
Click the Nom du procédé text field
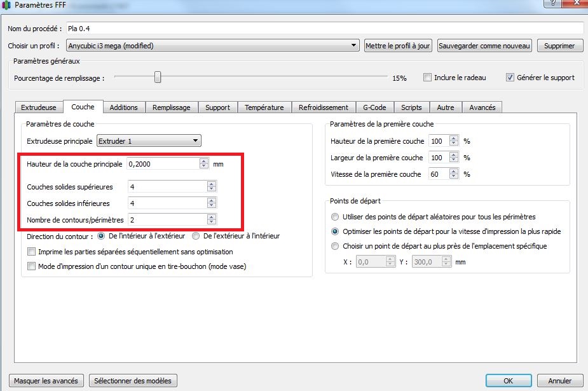pyautogui.click(x=325, y=29)
